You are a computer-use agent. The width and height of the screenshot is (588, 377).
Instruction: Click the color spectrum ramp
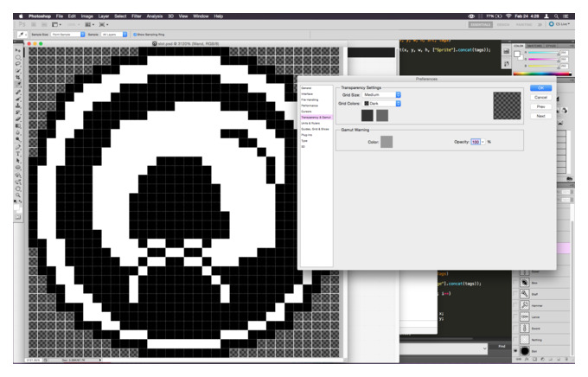click(x=542, y=73)
